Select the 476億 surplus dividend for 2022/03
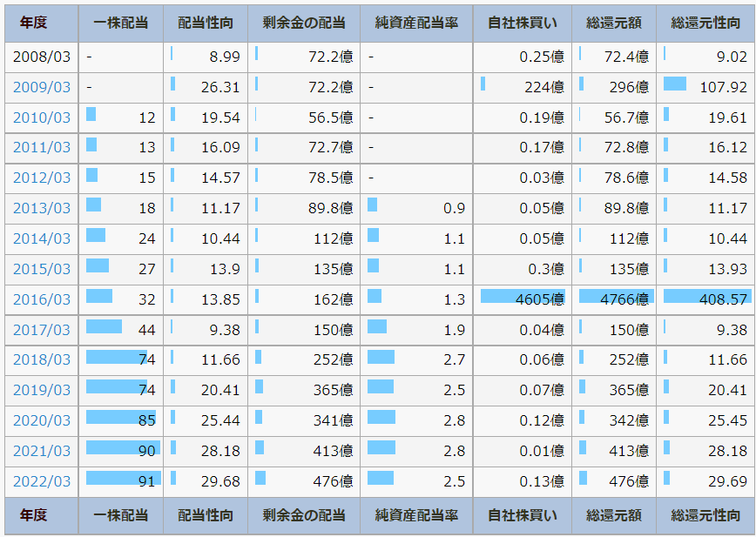 (x=334, y=481)
